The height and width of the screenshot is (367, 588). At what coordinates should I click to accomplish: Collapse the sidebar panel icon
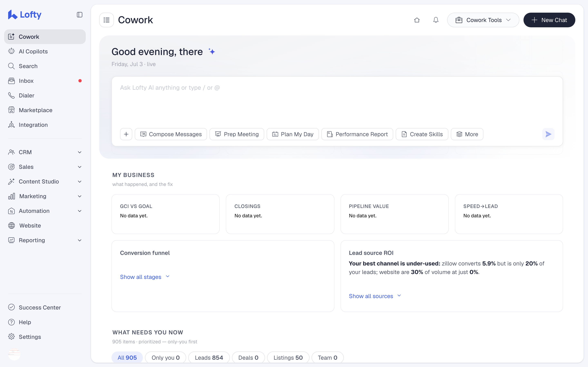(x=79, y=15)
